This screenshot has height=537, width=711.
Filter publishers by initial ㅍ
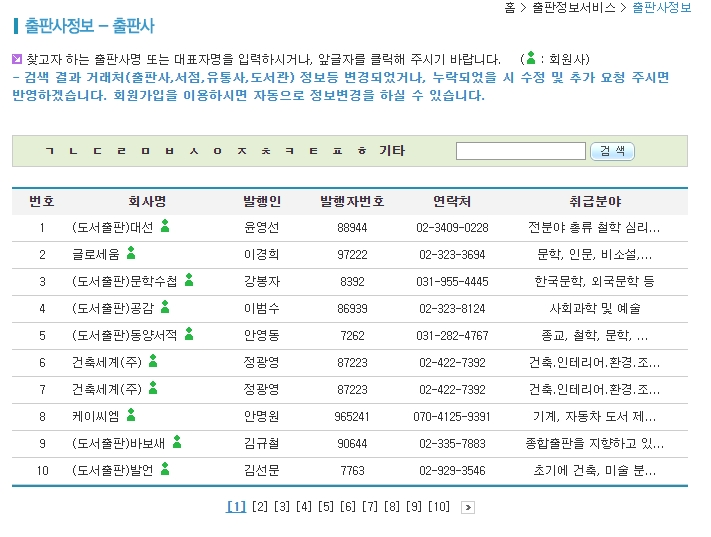[x=338, y=151]
